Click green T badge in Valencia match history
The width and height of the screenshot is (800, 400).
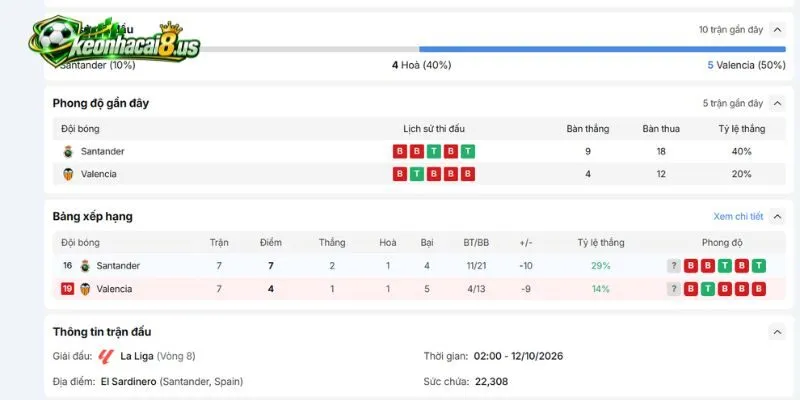point(417,174)
